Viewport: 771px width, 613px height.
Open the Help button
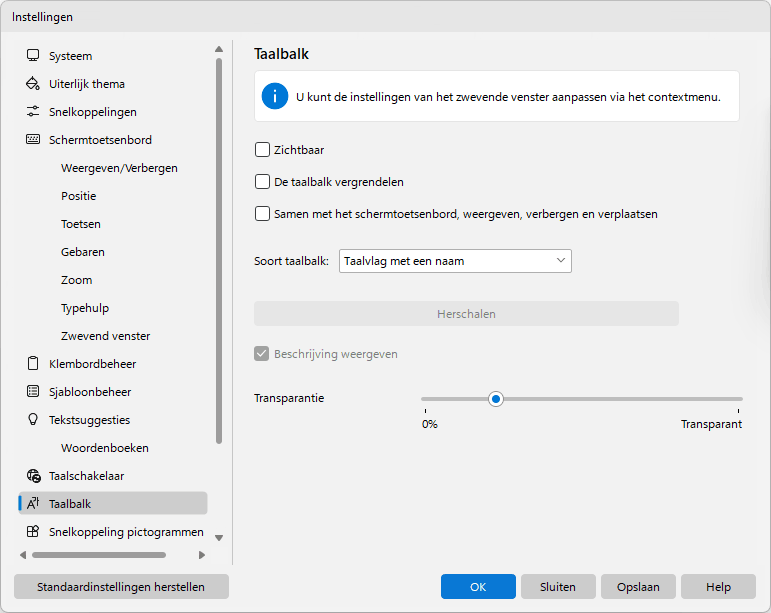[718, 586]
